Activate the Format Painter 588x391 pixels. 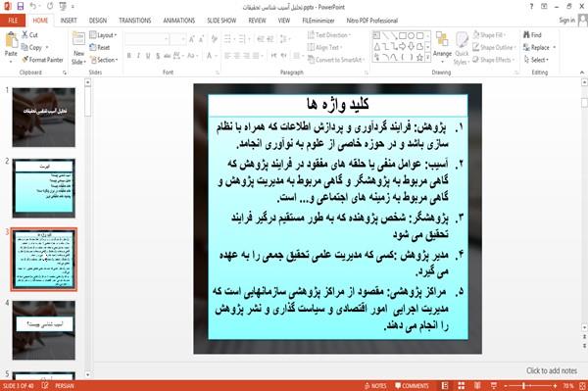42,60
